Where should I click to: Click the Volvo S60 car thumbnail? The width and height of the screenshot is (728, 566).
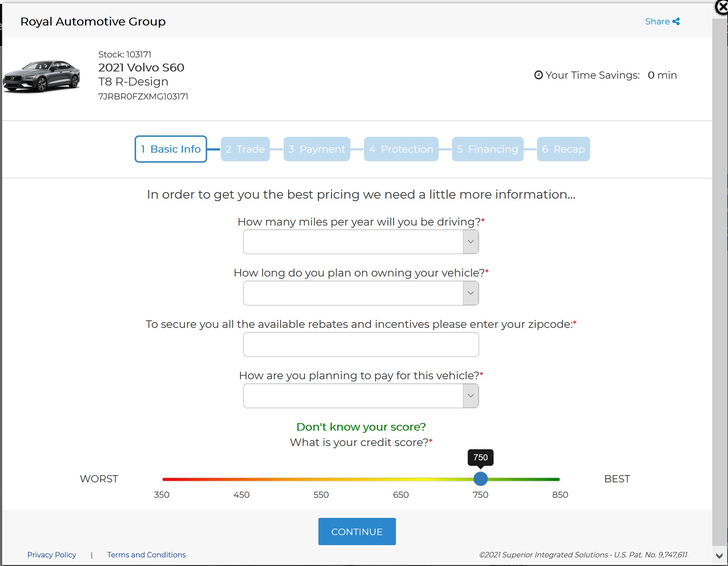tap(42, 76)
